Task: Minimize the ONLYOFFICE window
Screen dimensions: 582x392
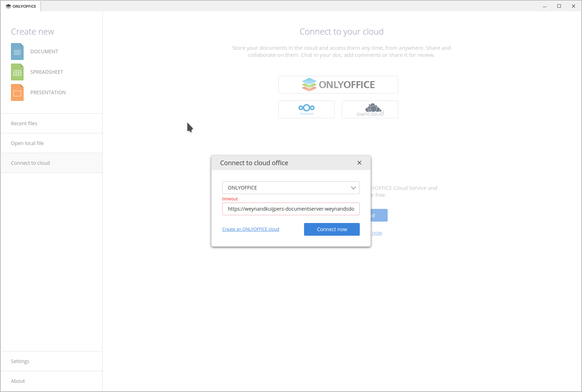Action: pyautogui.click(x=545, y=6)
